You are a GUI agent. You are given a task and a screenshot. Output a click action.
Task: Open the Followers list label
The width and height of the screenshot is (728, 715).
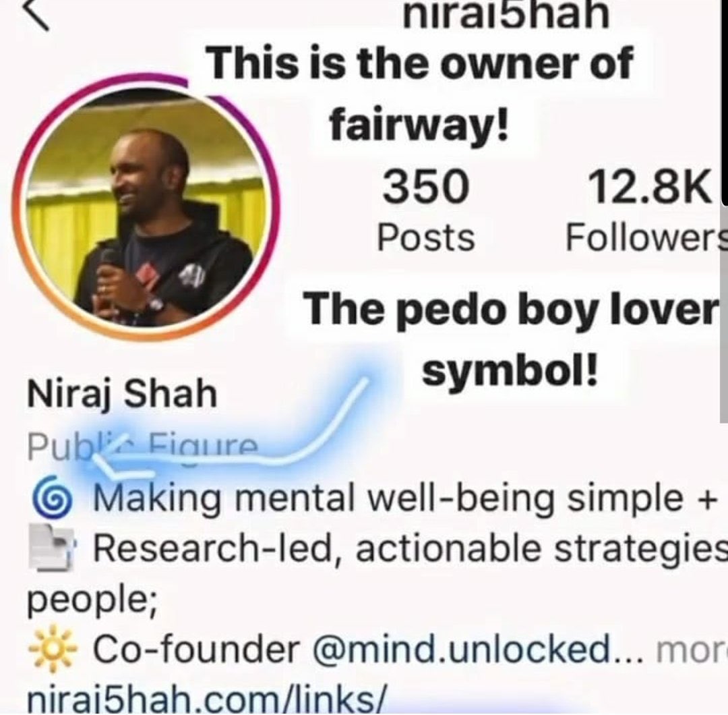click(646, 237)
